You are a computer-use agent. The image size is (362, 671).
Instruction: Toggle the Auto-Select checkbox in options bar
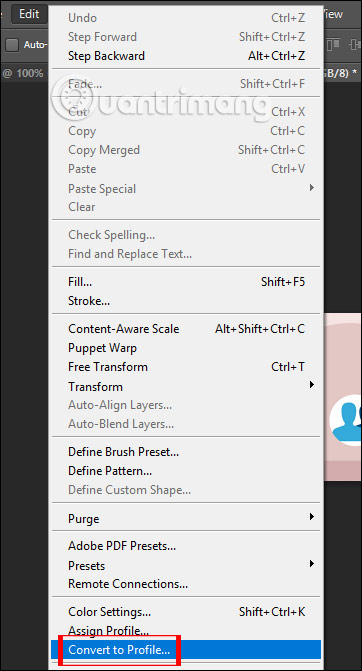12,45
